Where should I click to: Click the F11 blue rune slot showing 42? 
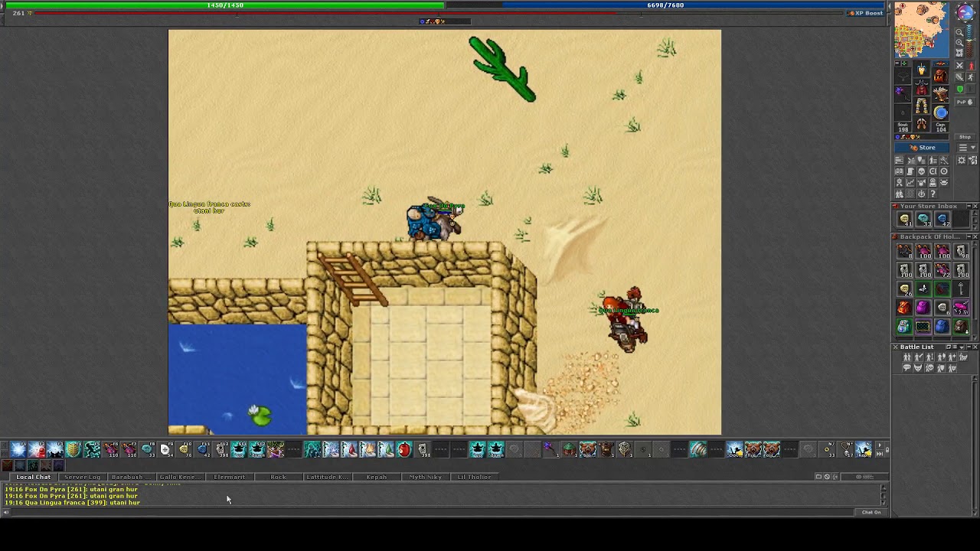pyautogui.click(x=202, y=450)
